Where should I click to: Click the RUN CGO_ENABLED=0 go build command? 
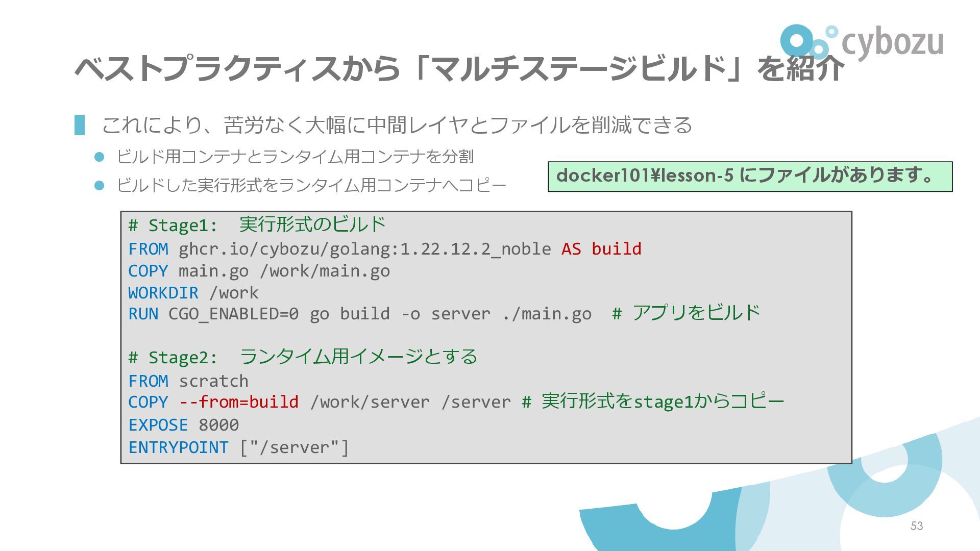pos(360,314)
